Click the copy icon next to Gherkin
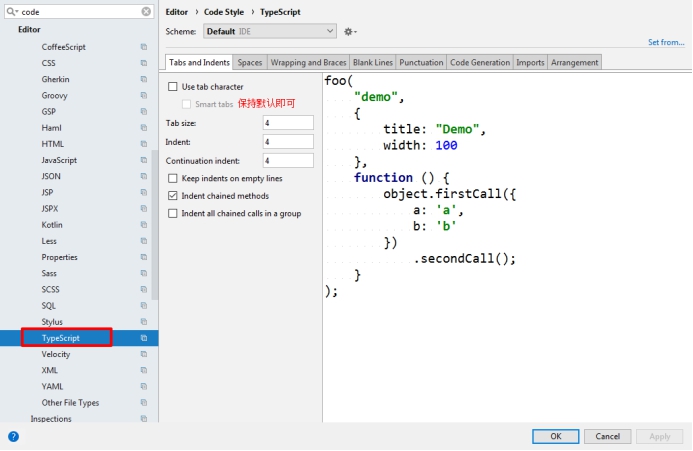693x451 pixels. coord(144,79)
